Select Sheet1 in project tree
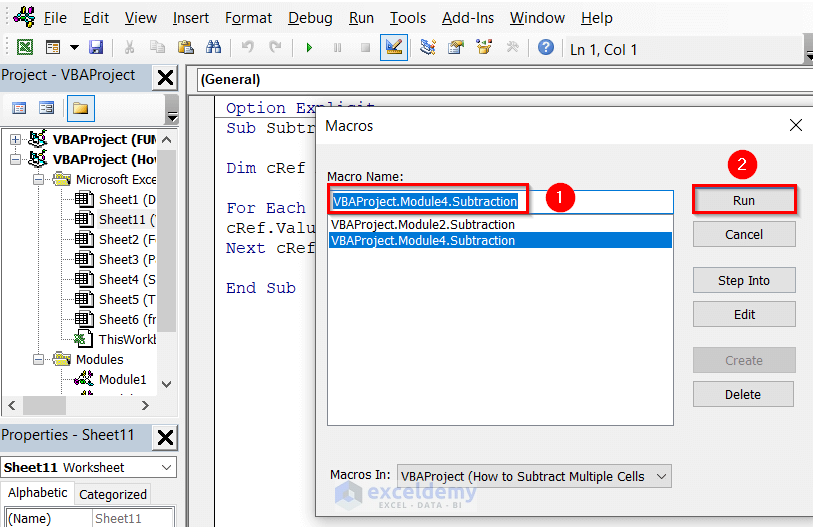 point(115,200)
